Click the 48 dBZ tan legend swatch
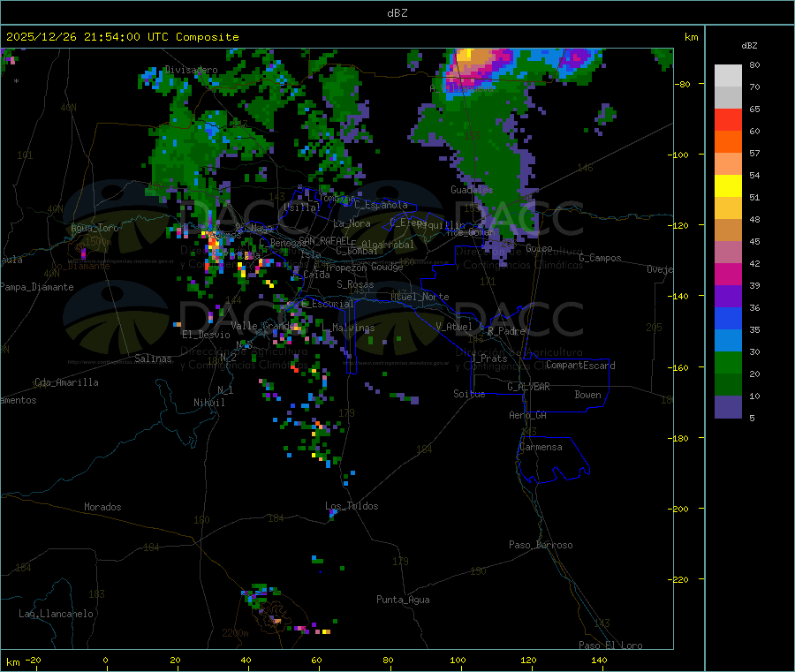The image size is (795, 672). [x=728, y=230]
